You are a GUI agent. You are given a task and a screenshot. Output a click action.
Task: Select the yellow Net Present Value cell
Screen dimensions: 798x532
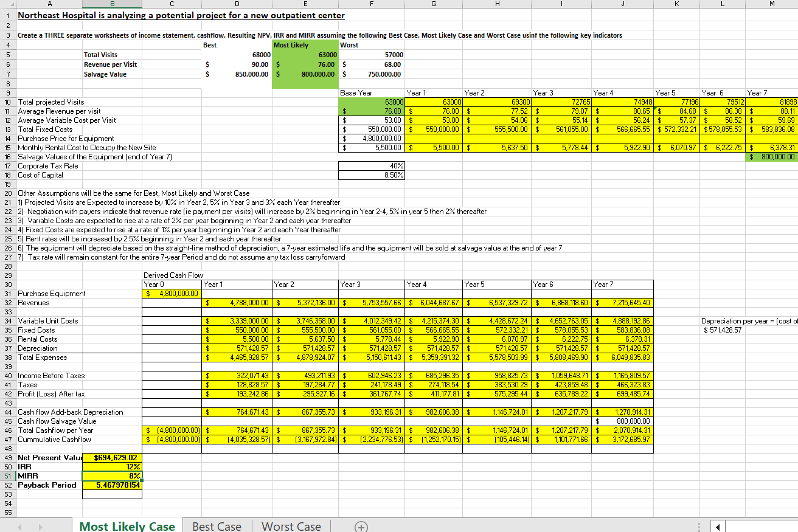pyautogui.click(x=112, y=457)
